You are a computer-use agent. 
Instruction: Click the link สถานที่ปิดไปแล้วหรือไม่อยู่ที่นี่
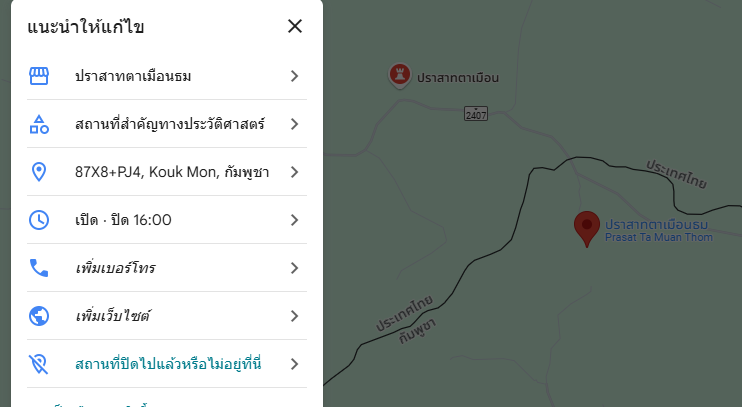point(168,364)
